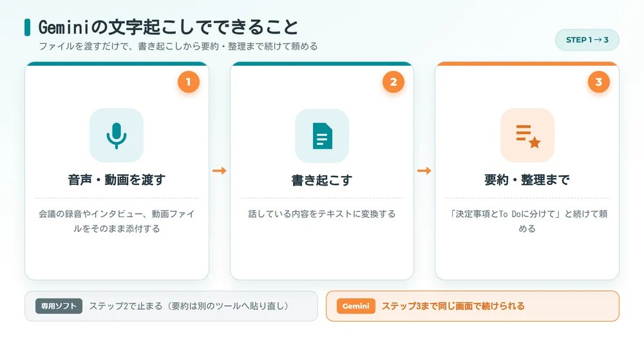Click the description 会議の録音やインタビュー

(117, 221)
